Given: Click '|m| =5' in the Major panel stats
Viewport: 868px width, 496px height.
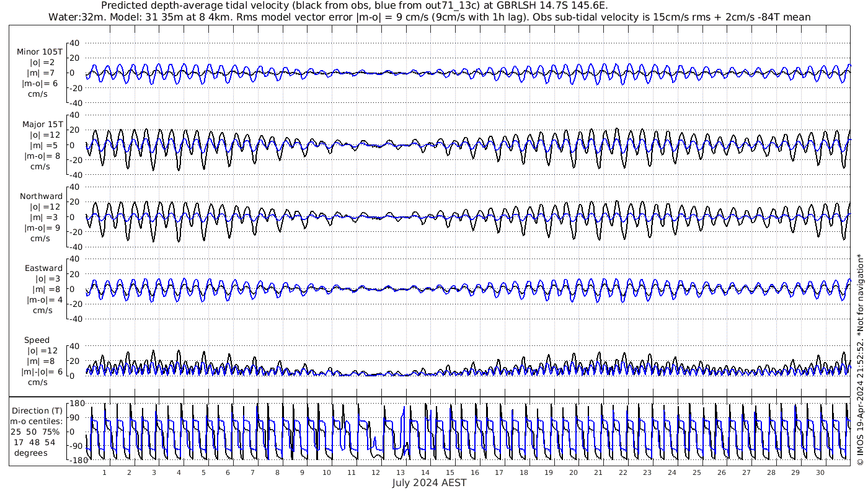Looking at the screenshot, I should (42, 146).
